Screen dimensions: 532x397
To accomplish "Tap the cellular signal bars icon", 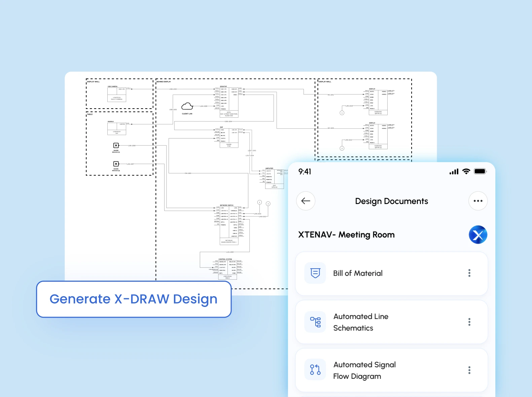I will coord(454,171).
